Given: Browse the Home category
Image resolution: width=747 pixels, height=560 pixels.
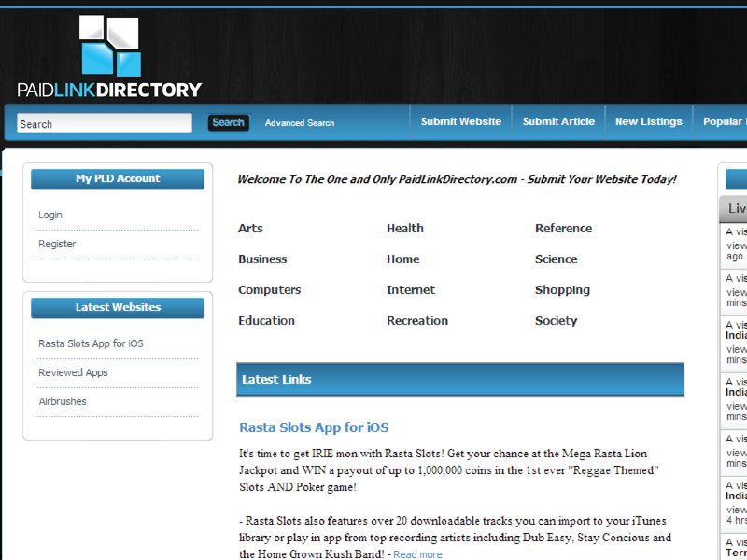Looking at the screenshot, I should click(x=403, y=259).
